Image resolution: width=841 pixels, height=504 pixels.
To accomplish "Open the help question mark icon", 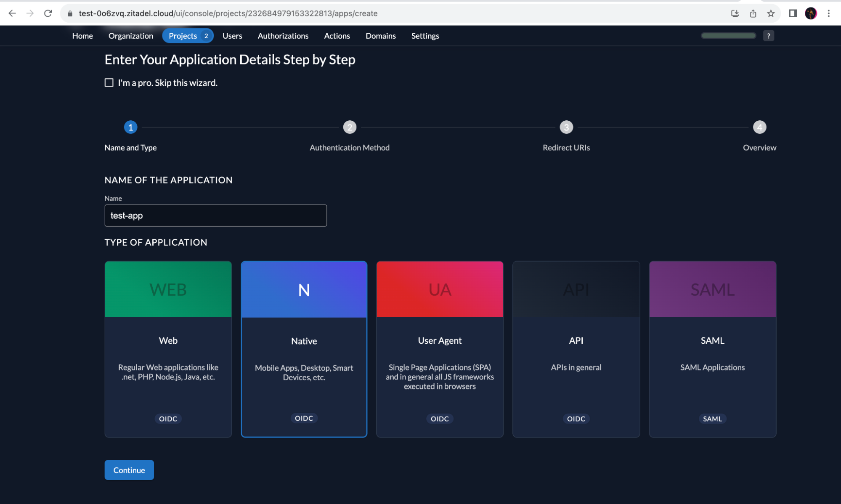I will 768,36.
